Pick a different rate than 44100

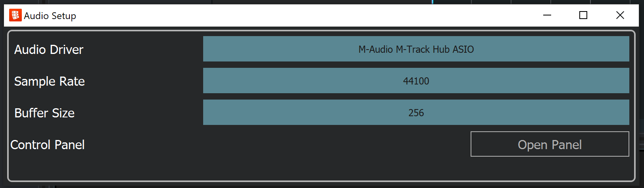[x=416, y=81]
